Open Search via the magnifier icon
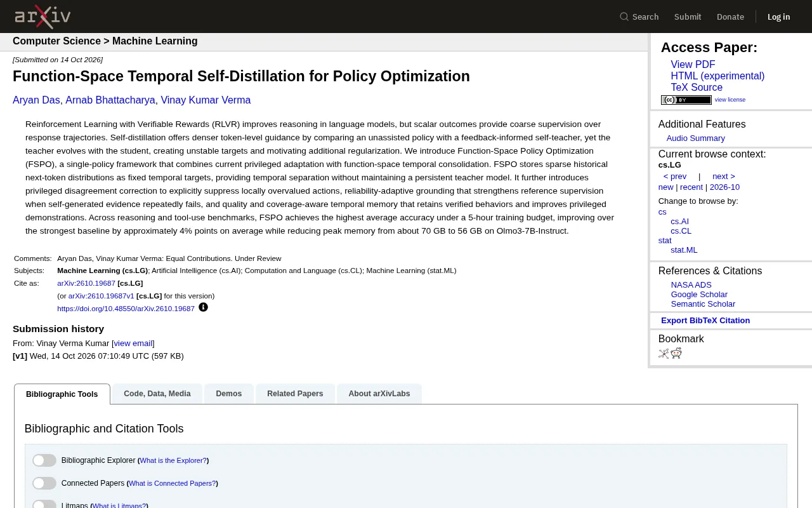Viewport: 812px width, 508px height. [624, 17]
